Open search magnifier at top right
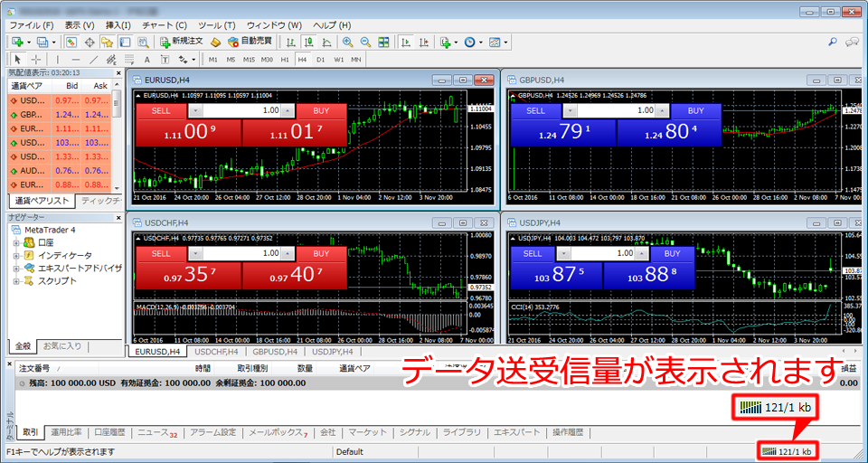The image size is (868, 463). [832, 42]
